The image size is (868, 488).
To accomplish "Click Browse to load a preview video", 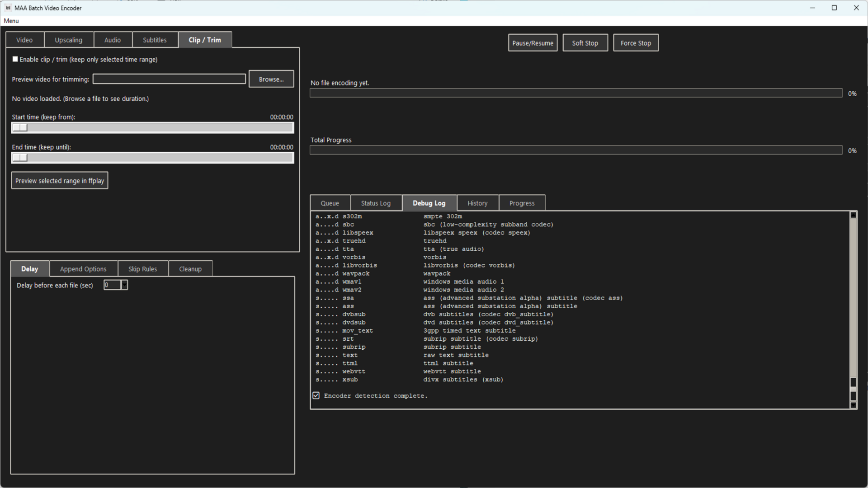I will click(271, 79).
